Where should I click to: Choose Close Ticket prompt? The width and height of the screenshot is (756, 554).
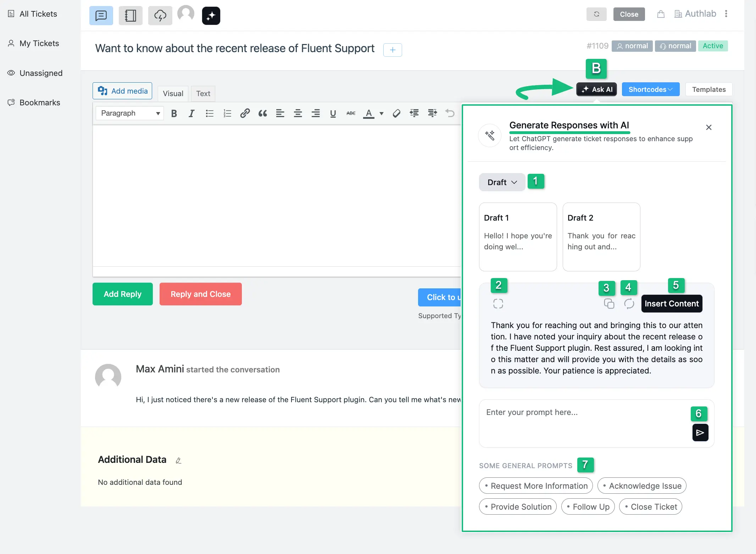click(651, 507)
